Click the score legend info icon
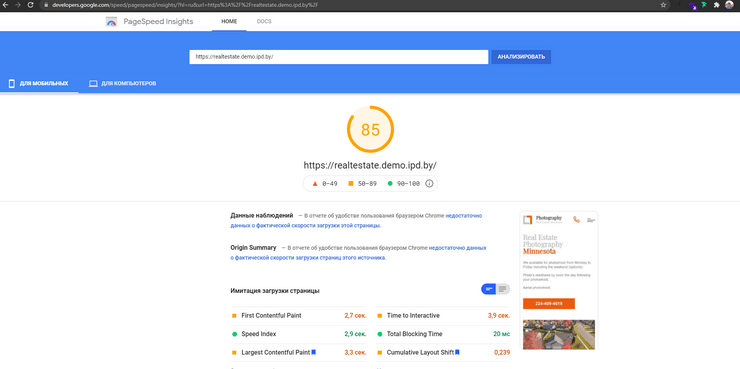This screenshot has width=740, height=369. [x=429, y=184]
